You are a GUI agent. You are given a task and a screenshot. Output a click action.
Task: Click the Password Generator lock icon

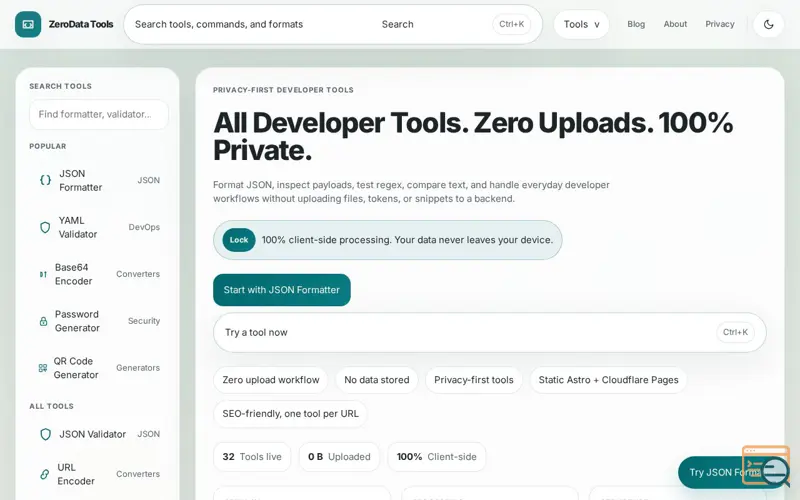click(43, 321)
